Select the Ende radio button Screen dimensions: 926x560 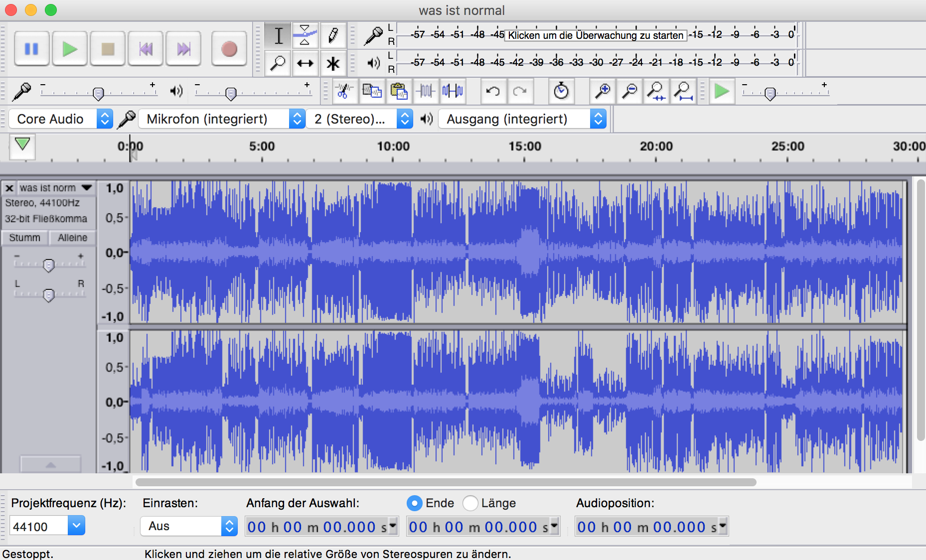pyautogui.click(x=414, y=503)
